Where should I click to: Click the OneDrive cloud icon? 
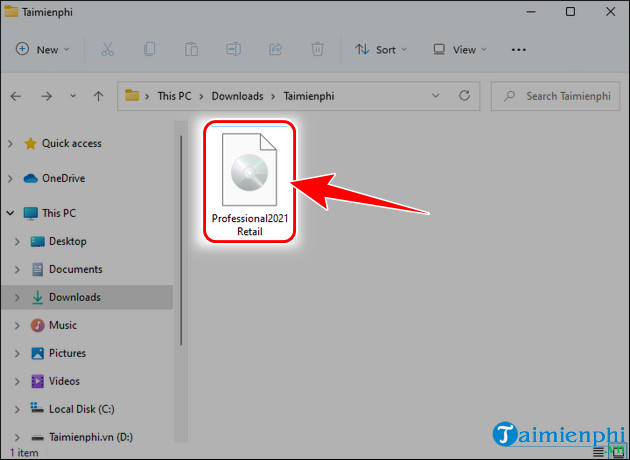31,178
